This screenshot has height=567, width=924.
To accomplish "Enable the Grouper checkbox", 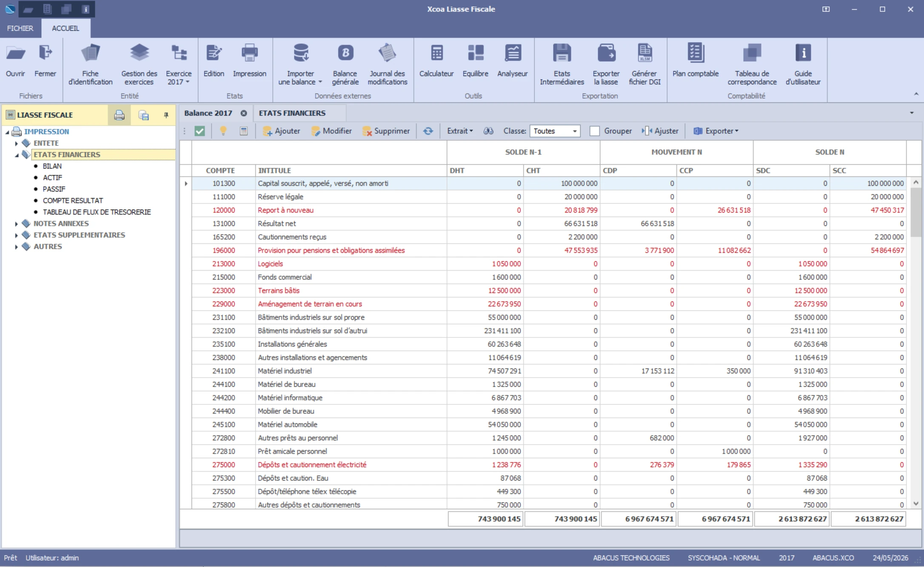I will click(595, 131).
